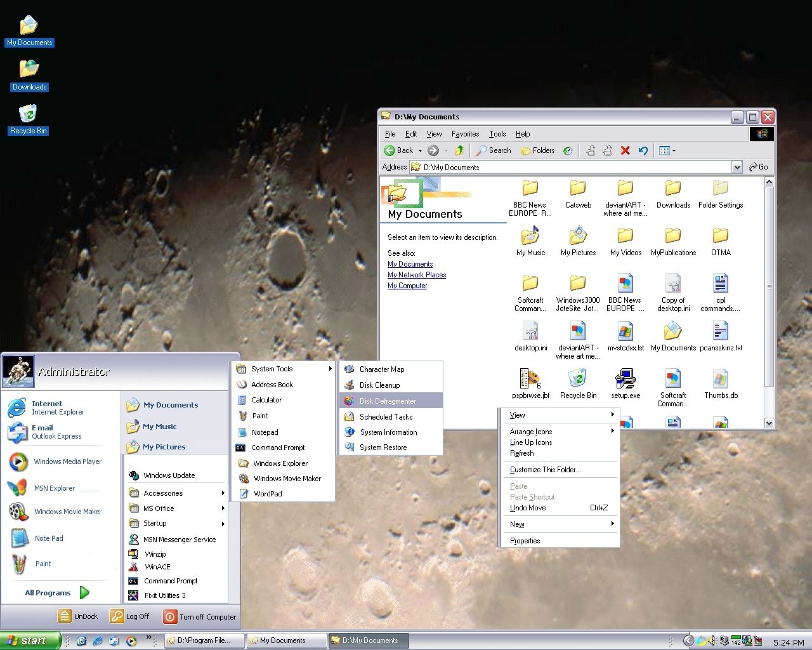Open Windows Media Player from Start menu
812x650 pixels.
click(x=56, y=461)
